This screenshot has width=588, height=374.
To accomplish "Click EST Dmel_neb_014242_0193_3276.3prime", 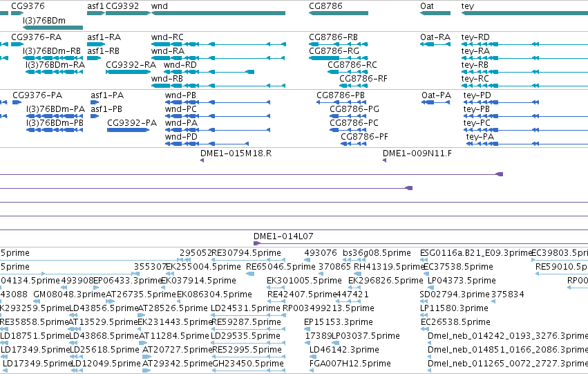I will pos(508,336).
